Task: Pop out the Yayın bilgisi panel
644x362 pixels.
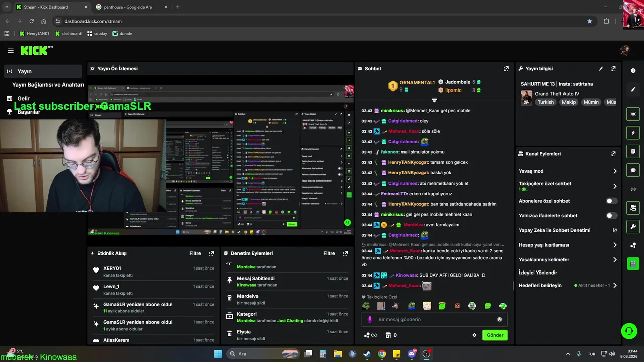Action: click(613, 69)
